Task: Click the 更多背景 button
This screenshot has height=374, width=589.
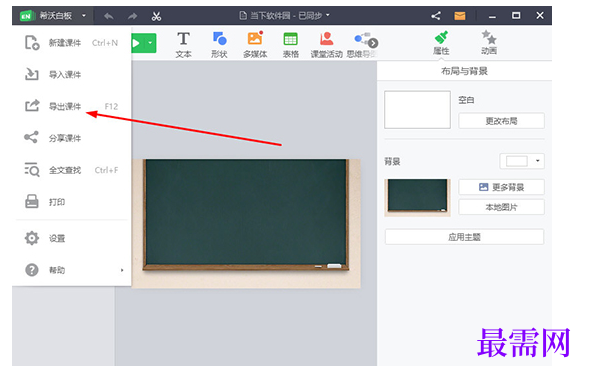Action: tap(501, 187)
